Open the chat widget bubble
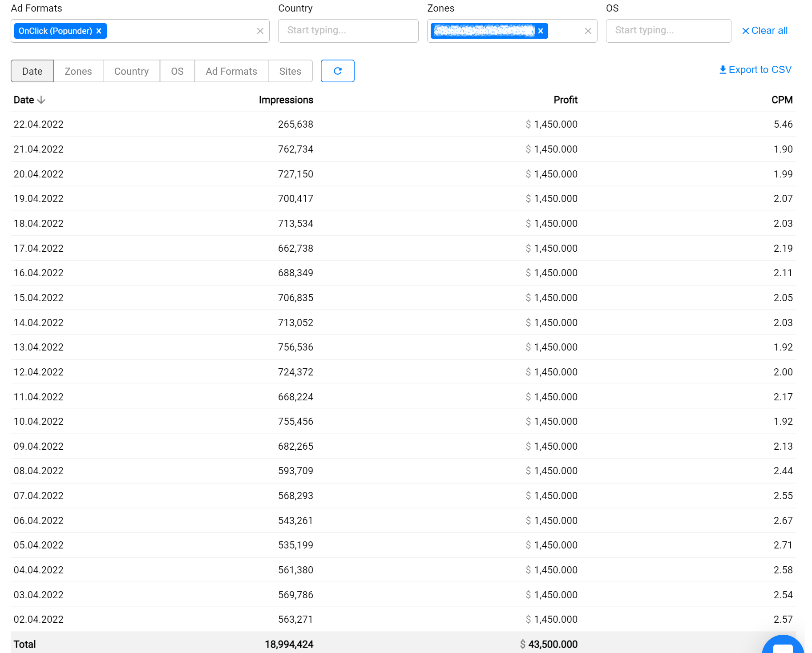812x653 pixels. (783, 646)
